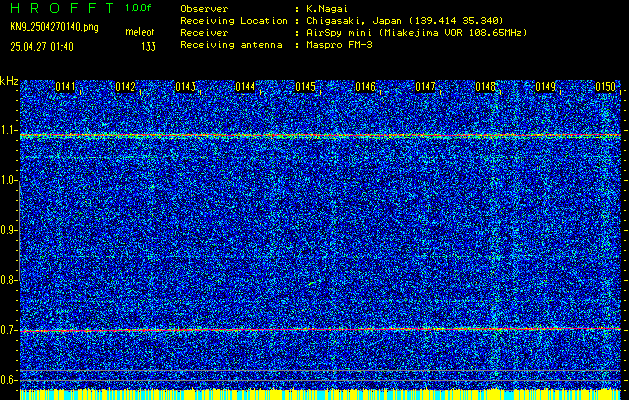
Task: Click the antenna value Maspro FM-3
Action: pyautogui.click(x=339, y=45)
